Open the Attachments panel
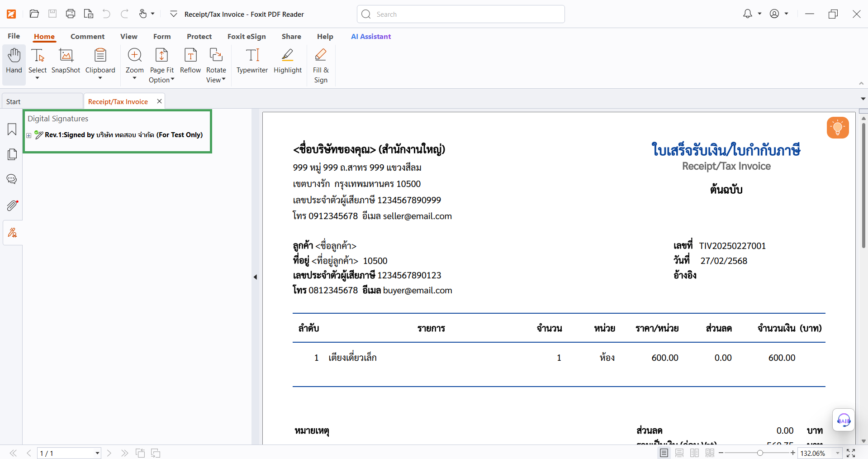This screenshot has width=868, height=459. click(12, 206)
